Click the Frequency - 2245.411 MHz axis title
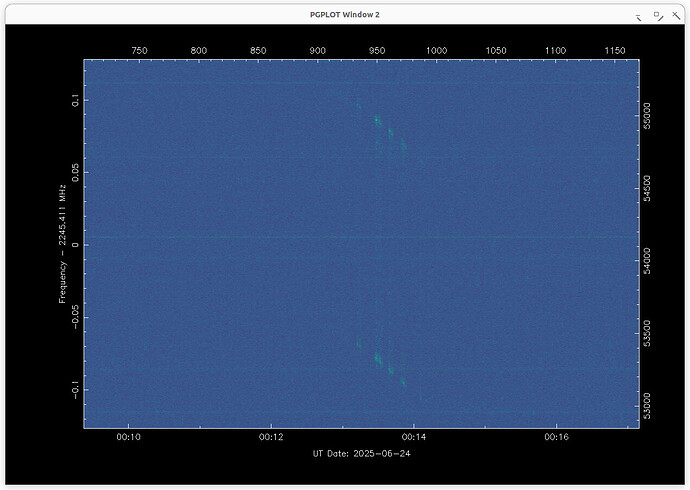 pyautogui.click(x=62, y=244)
